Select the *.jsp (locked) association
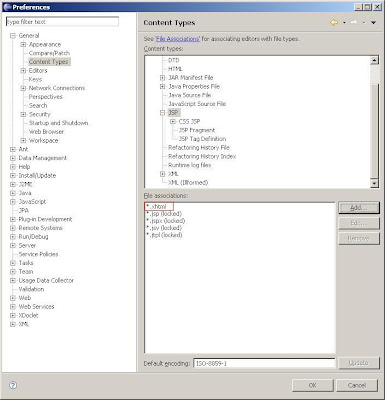The width and height of the screenshot is (385, 400). pyautogui.click(x=164, y=214)
